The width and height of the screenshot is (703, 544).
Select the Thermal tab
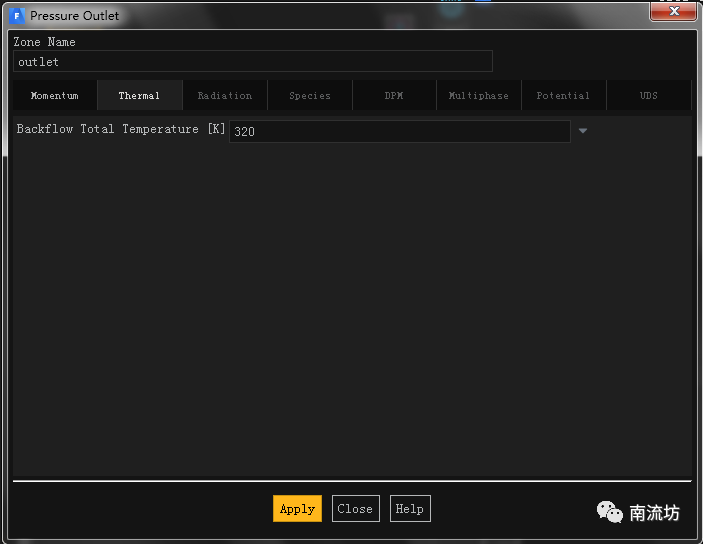point(139,96)
